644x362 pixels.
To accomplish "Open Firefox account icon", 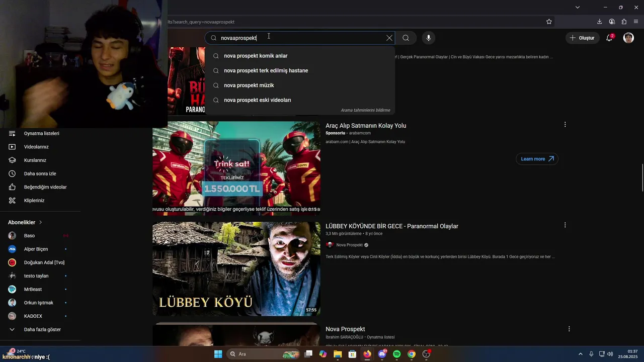I will coord(612,22).
